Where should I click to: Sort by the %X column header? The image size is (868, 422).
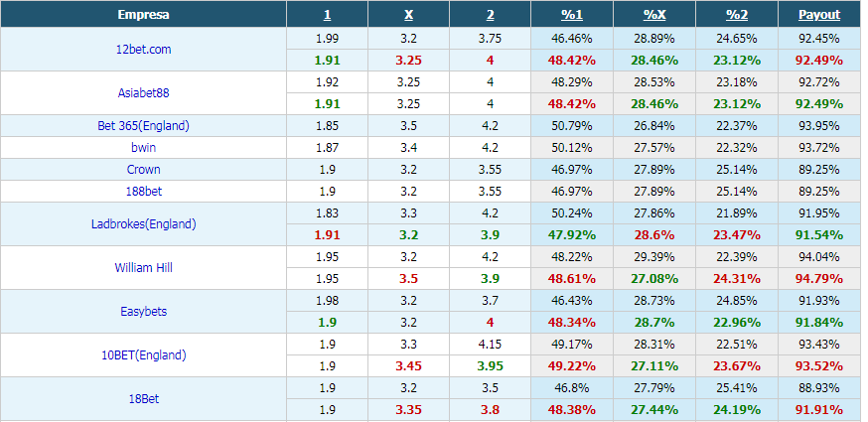point(654,15)
